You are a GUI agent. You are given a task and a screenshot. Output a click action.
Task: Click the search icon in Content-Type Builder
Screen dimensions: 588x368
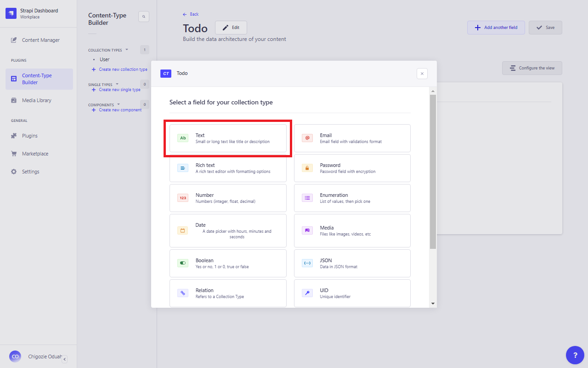[x=144, y=17]
